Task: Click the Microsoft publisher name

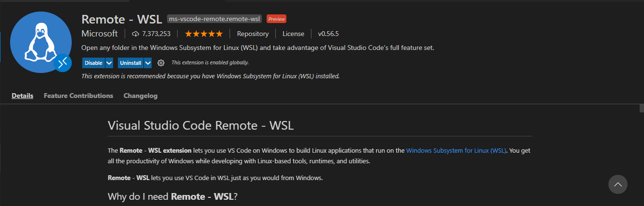Action: pos(100,34)
